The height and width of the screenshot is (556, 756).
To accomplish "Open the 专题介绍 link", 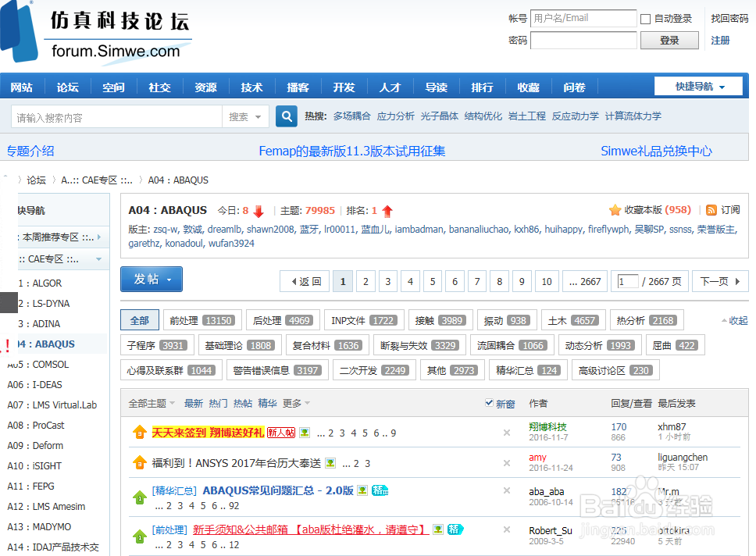I will tap(30, 151).
